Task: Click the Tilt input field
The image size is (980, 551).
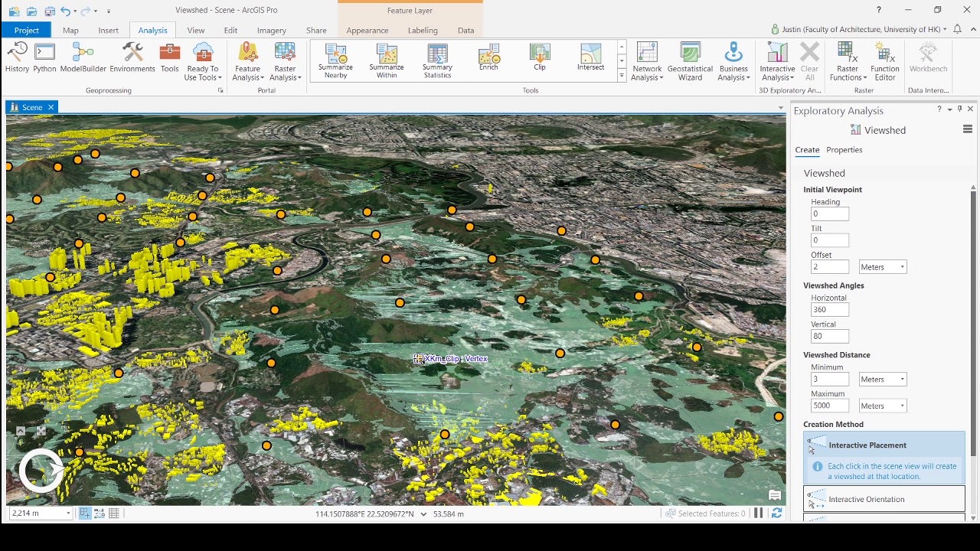Action: tap(830, 240)
